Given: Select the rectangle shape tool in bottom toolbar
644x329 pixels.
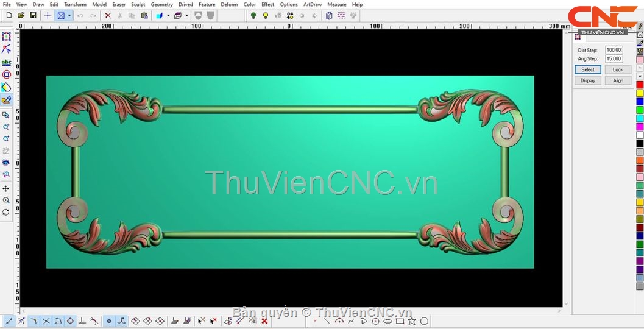Looking at the screenshot, I should (x=400, y=321).
